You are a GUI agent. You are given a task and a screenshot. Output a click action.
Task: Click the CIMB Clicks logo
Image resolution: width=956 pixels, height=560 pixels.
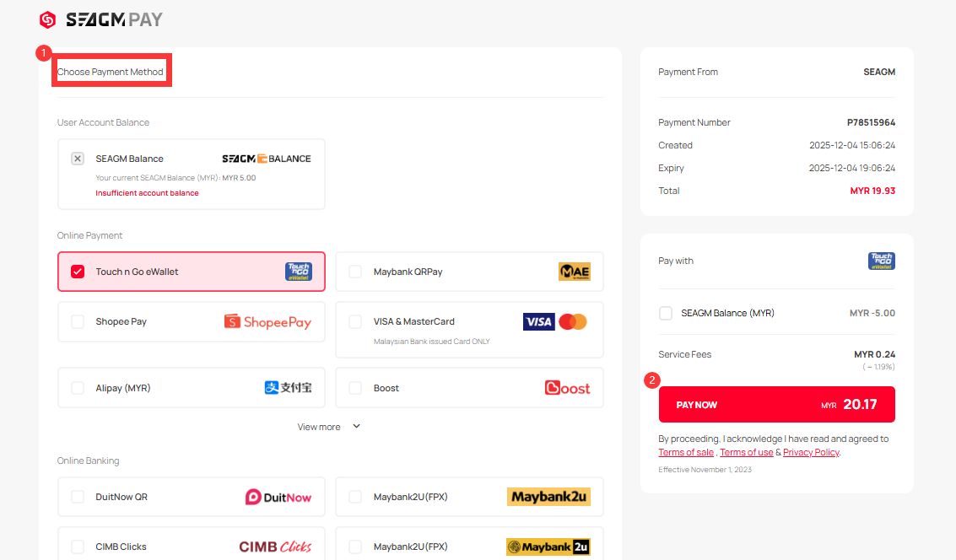(x=275, y=547)
